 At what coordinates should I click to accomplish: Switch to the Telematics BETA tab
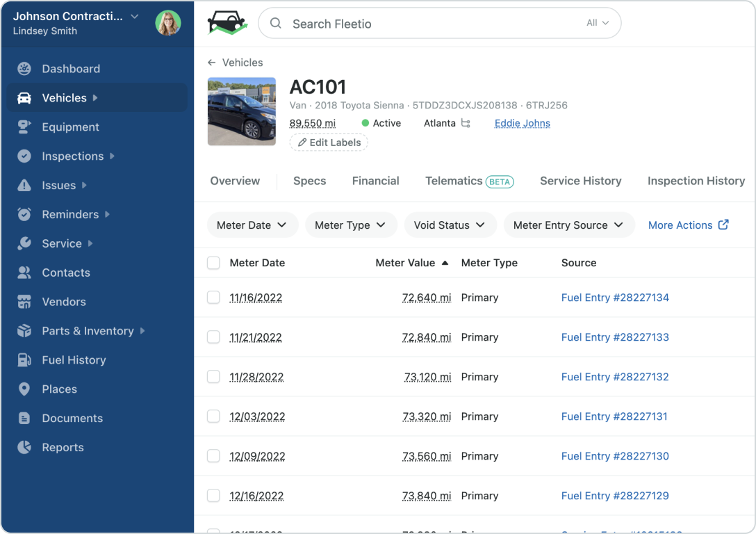point(470,181)
